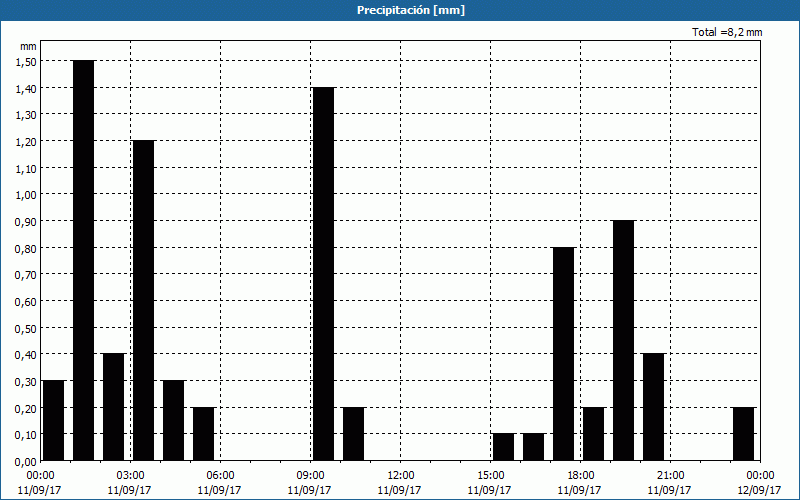Click the 'mm' unit label above the y-axis

(x=28, y=46)
